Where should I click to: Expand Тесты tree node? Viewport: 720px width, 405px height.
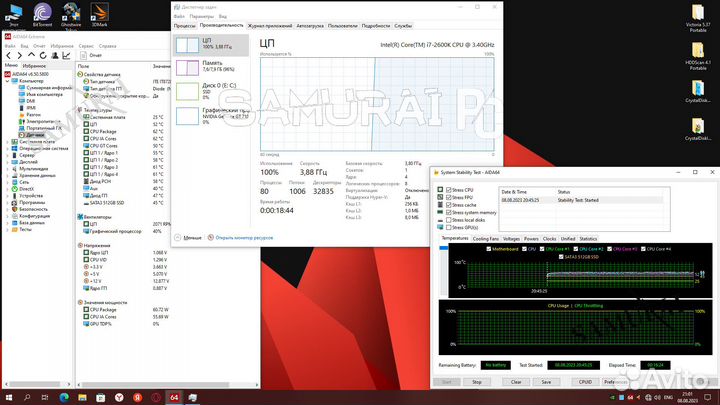7,229
